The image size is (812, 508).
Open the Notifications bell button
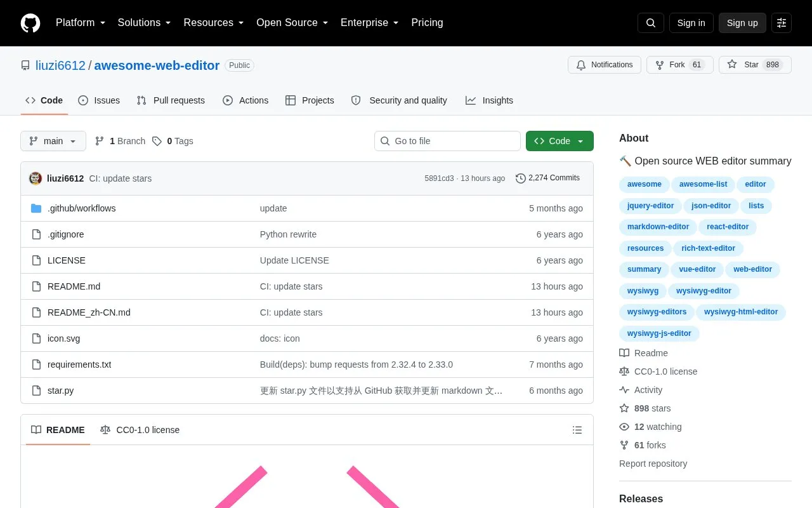click(605, 65)
